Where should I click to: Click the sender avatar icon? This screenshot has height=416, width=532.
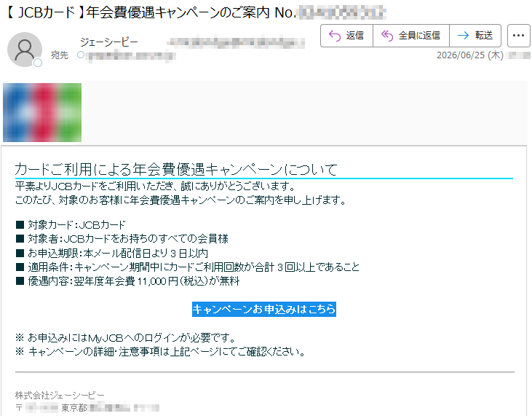[25, 50]
